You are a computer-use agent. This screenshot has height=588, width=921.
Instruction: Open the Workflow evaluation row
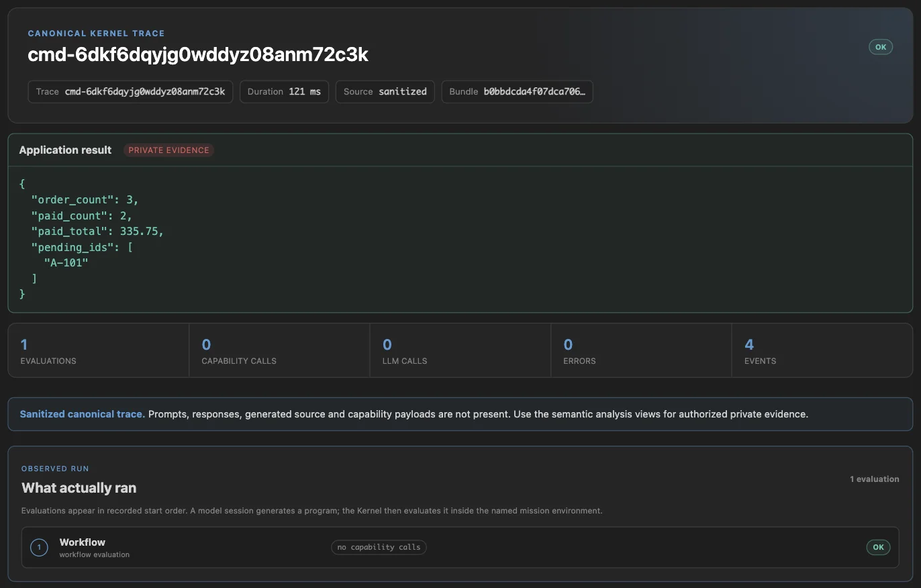click(460, 548)
